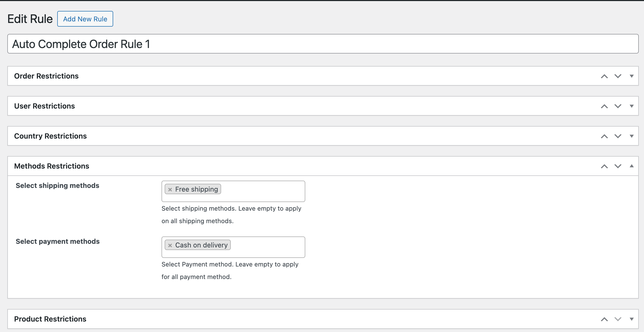Viewport: 644px width, 332px height.
Task: Click the User Restrictions header title
Action: [x=45, y=106]
